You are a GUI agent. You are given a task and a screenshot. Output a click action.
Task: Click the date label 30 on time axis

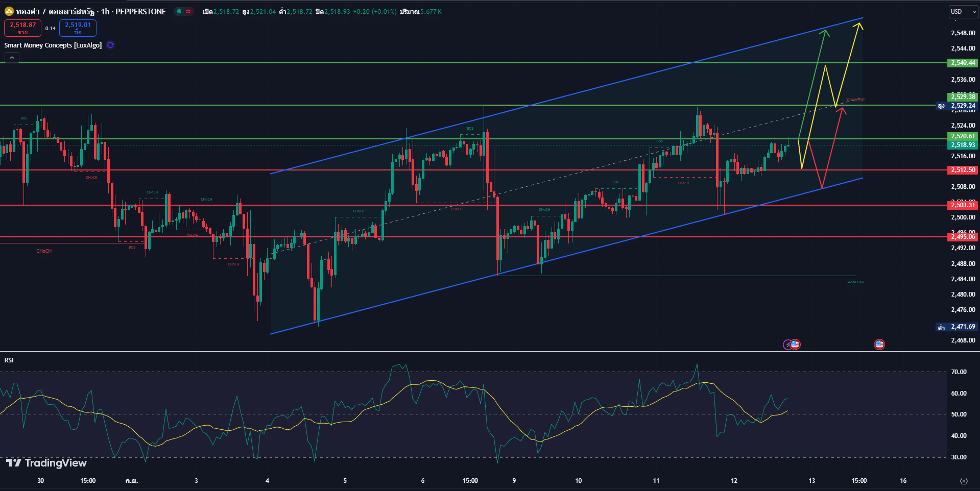[41, 480]
